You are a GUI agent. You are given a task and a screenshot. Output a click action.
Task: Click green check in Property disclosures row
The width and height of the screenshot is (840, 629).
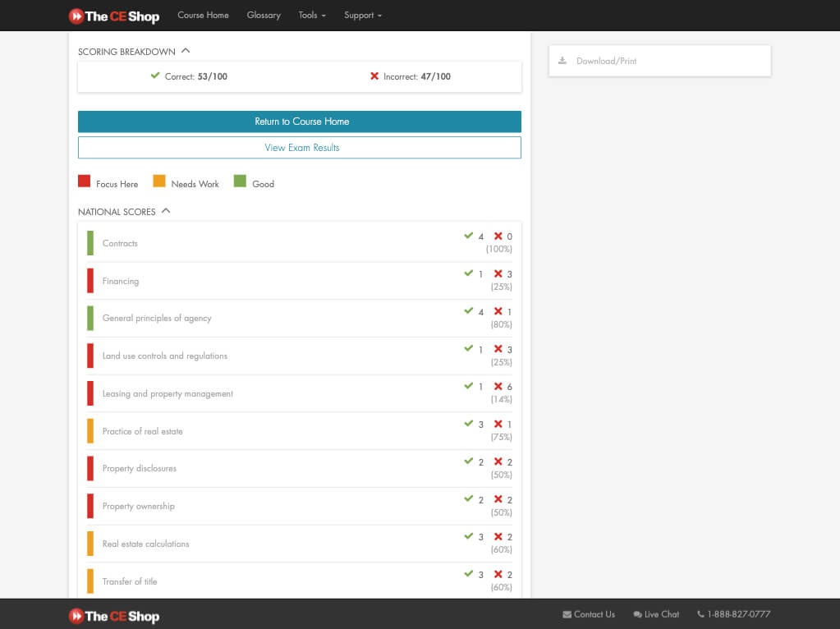tap(469, 461)
